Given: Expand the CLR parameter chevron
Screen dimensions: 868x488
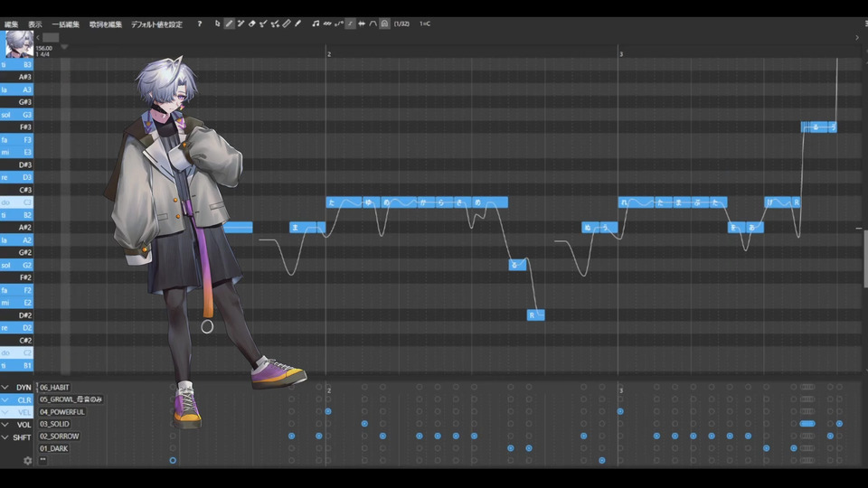Looking at the screenshot, I should (x=5, y=399).
